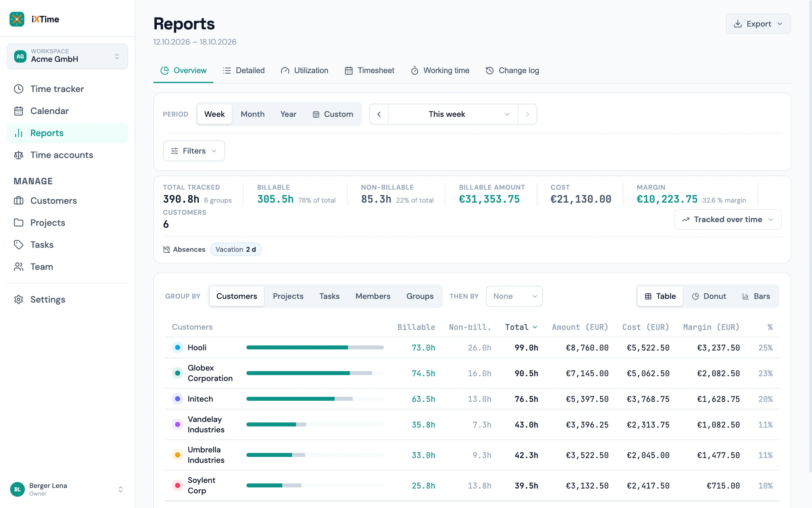Open Customers management page
The height and width of the screenshot is (508, 812).
click(x=67, y=201)
